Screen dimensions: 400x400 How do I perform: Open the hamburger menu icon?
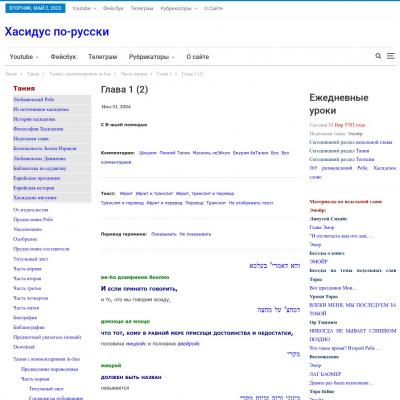[391, 56]
